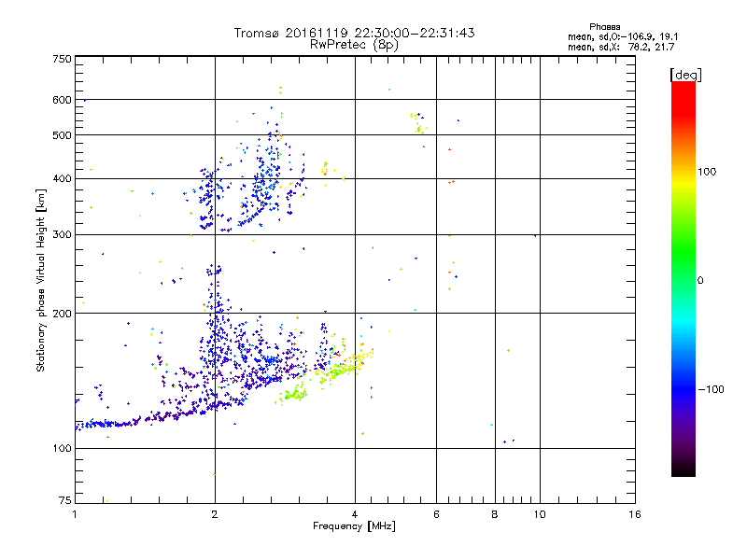Click the 'mean, sd,X: 78.2, 21.7' statistic

[621, 48]
